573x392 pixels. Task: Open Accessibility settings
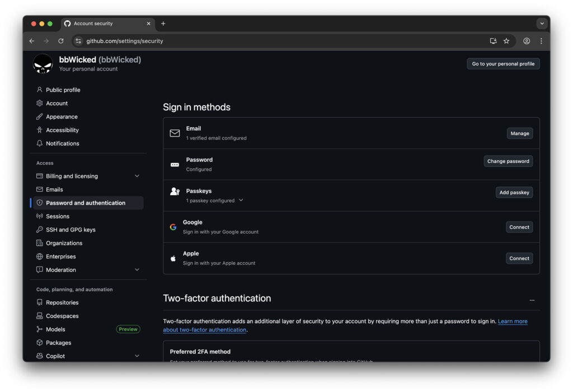pos(88,130)
